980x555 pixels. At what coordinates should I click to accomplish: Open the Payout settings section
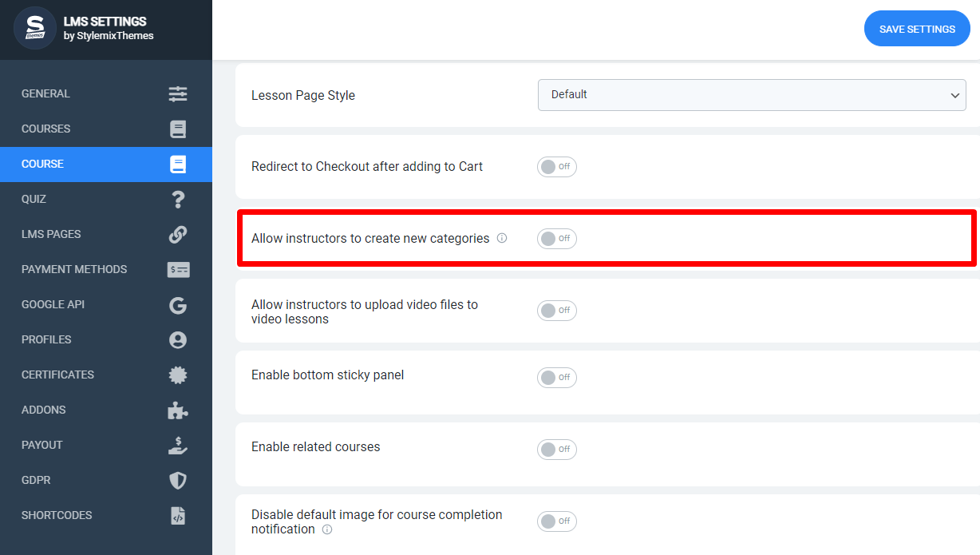(x=106, y=445)
